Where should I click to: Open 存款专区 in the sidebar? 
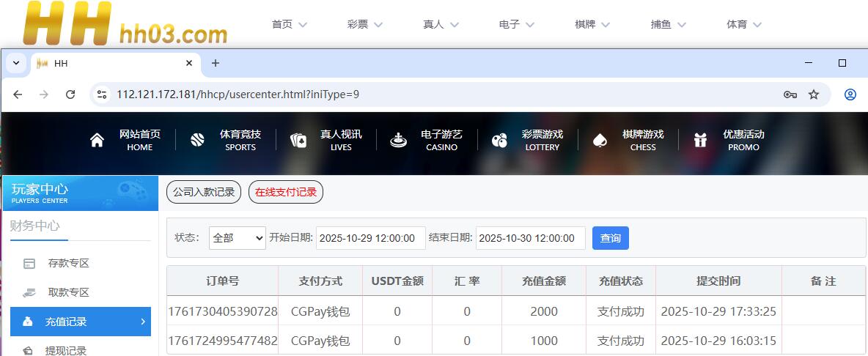point(68,263)
